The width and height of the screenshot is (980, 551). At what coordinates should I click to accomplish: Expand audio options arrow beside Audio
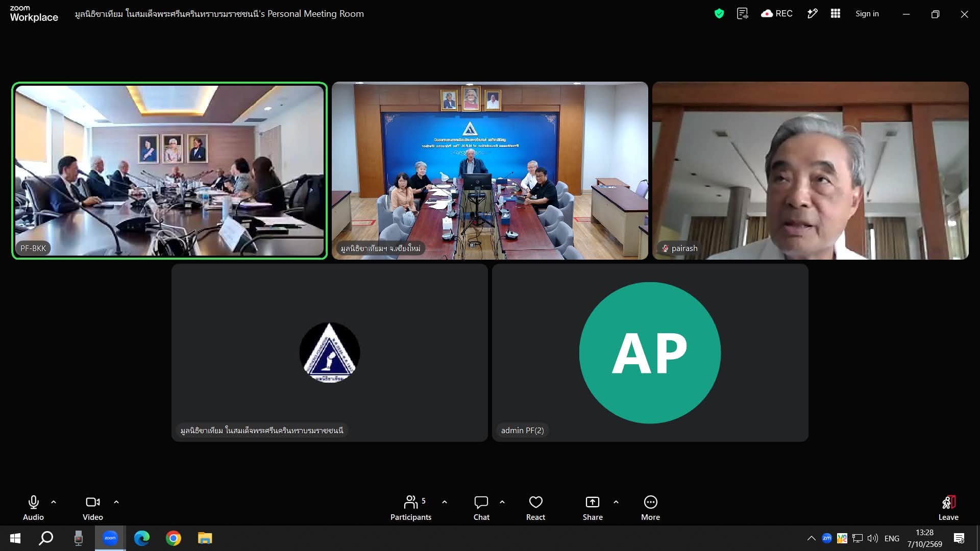pyautogui.click(x=54, y=502)
